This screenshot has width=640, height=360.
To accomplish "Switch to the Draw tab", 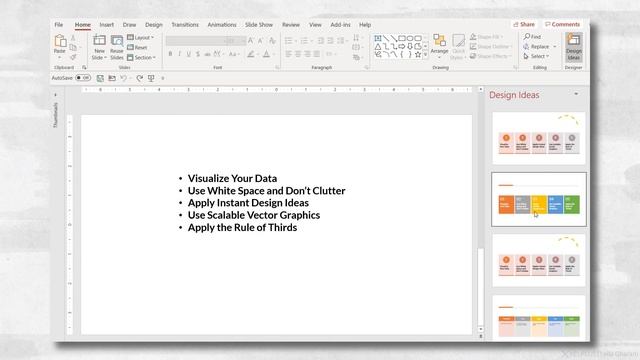I will (x=129, y=25).
